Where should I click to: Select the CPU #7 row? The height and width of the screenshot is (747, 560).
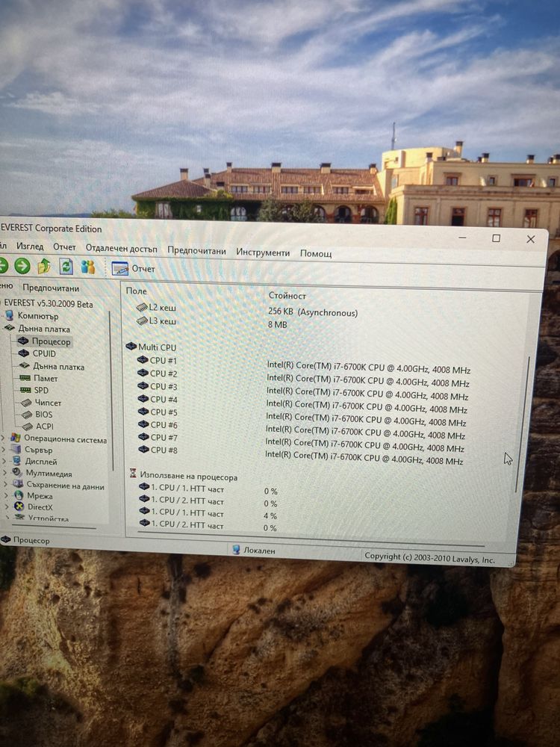300,441
